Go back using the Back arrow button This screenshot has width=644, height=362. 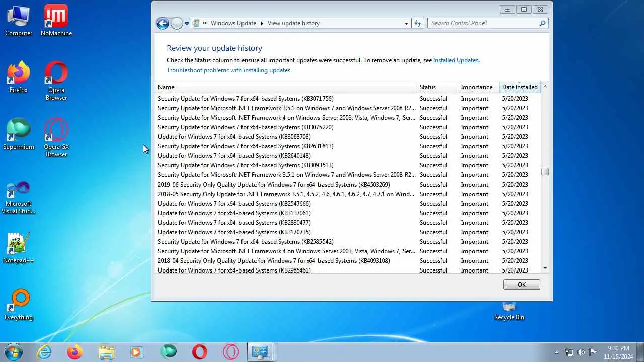[162, 23]
